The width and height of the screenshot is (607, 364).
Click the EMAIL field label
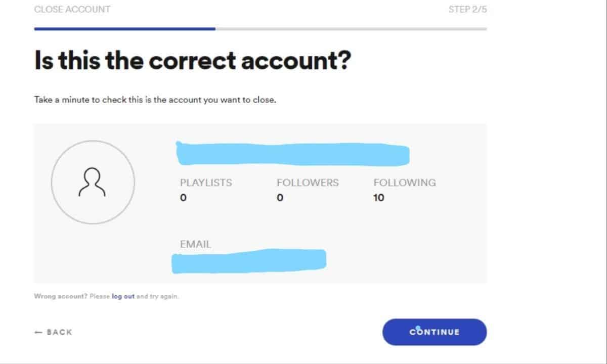(x=196, y=244)
